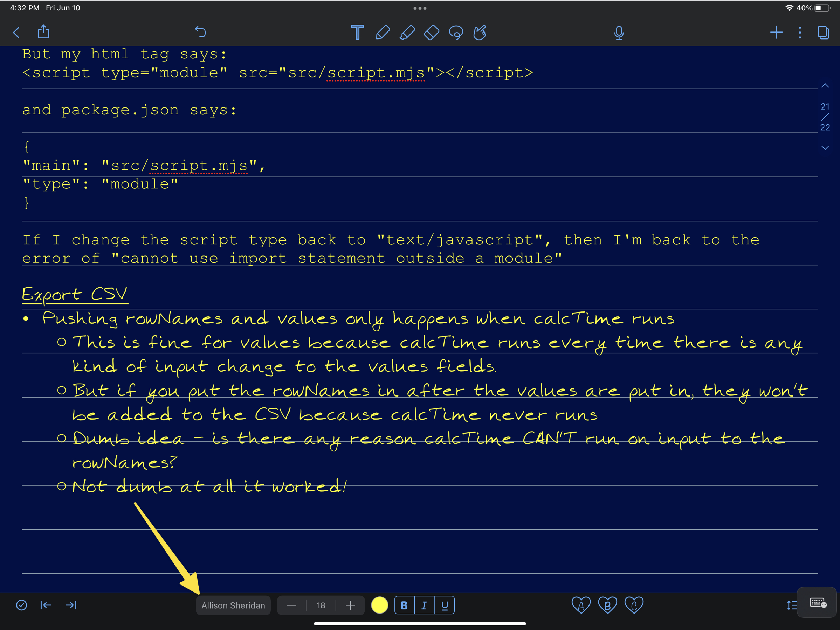Select the eraser tool
Viewport: 840px width, 630px height.
point(431,32)
